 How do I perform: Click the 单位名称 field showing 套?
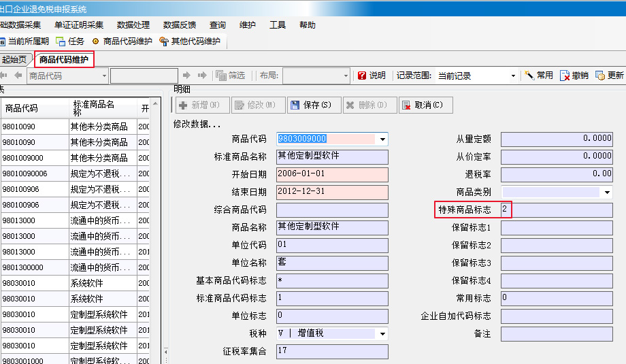pos(332,263)
